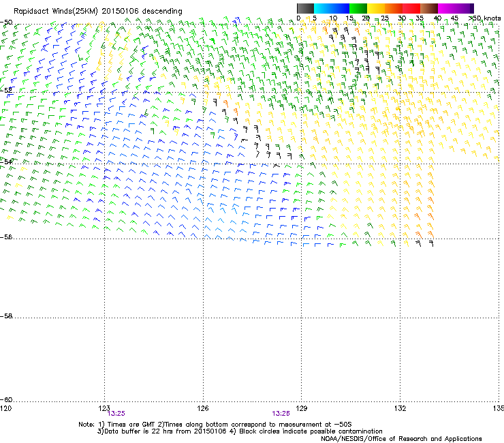Click the 'Rapidsact Winds(25KM) 20150106 descending' title
Screen dimensions: 504x443
[x=97, y=12]
